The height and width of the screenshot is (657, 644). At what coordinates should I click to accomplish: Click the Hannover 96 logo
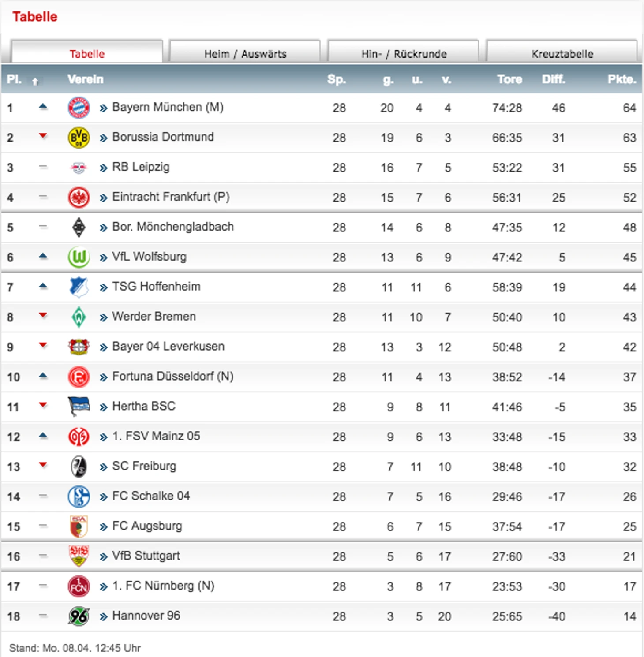click(79, 616)
